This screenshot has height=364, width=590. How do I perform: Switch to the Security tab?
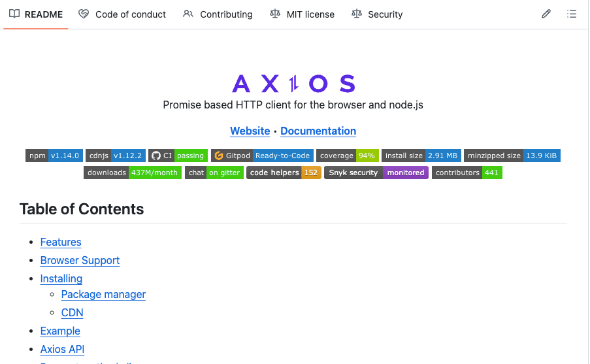pos(377,14)
